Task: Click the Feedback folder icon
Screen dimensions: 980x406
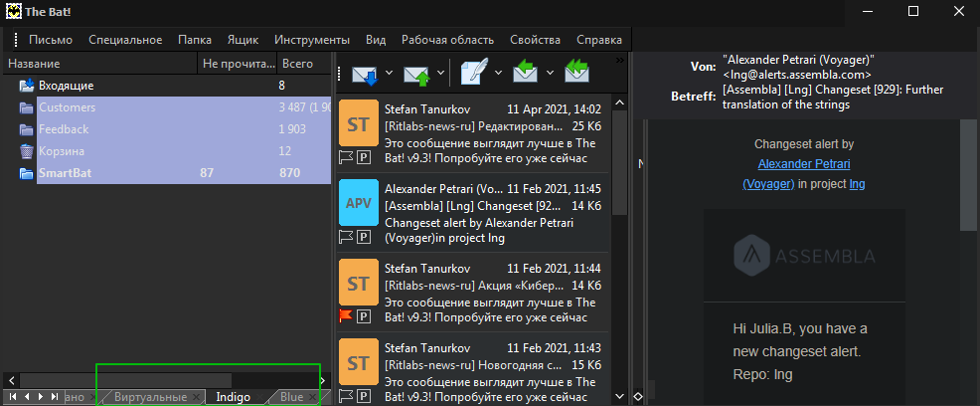Action: coord(26,129)
